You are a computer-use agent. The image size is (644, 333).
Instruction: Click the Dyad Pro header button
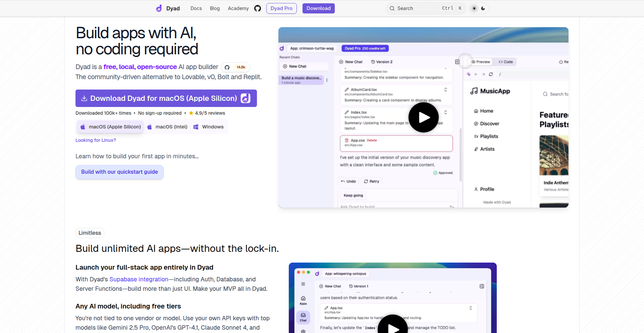coord(281,8)
